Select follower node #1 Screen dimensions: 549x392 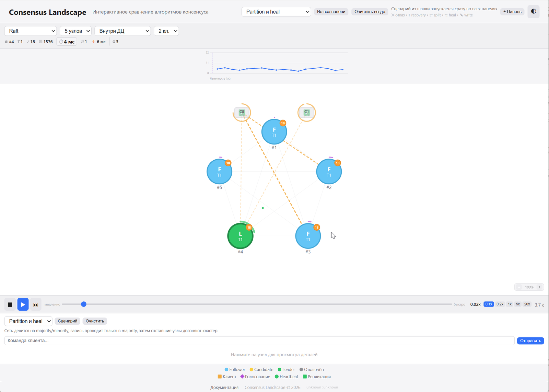(274, 132)
